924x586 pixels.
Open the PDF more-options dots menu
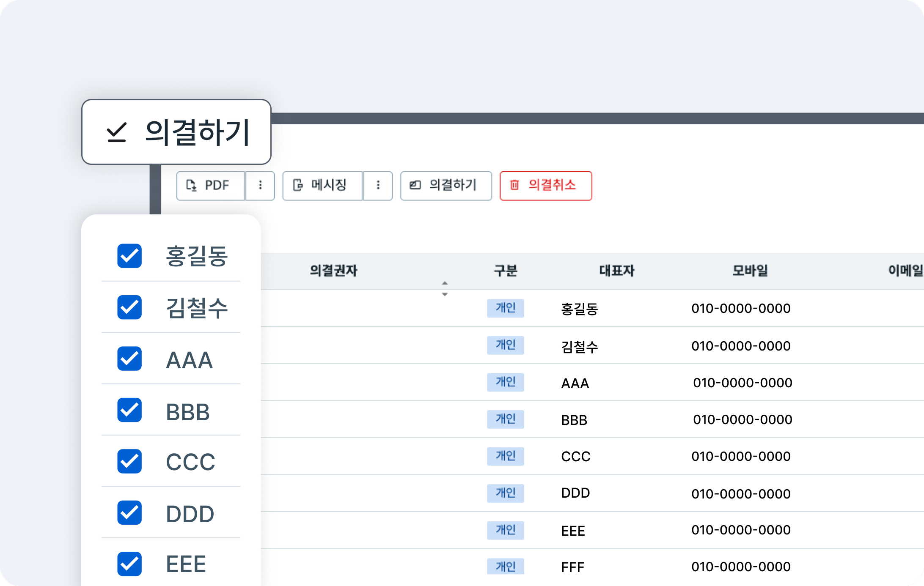coord(260,186)
